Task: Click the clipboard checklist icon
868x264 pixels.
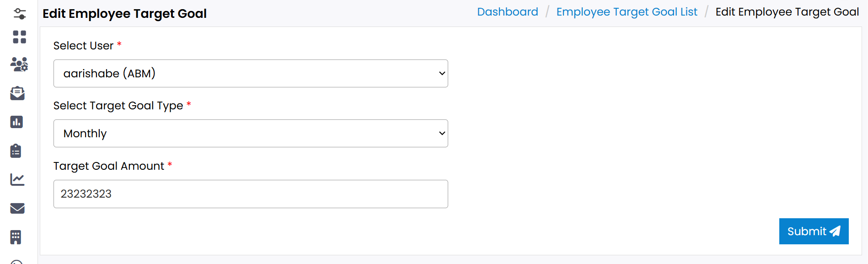Action: (x=16, y=151)
